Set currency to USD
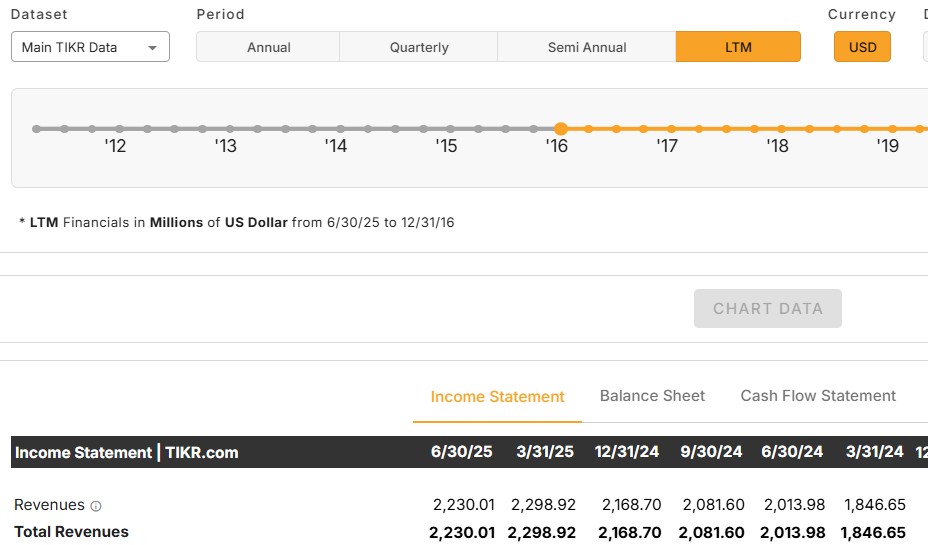Viewport: 928px width, 545px height. tap(862, 47)
